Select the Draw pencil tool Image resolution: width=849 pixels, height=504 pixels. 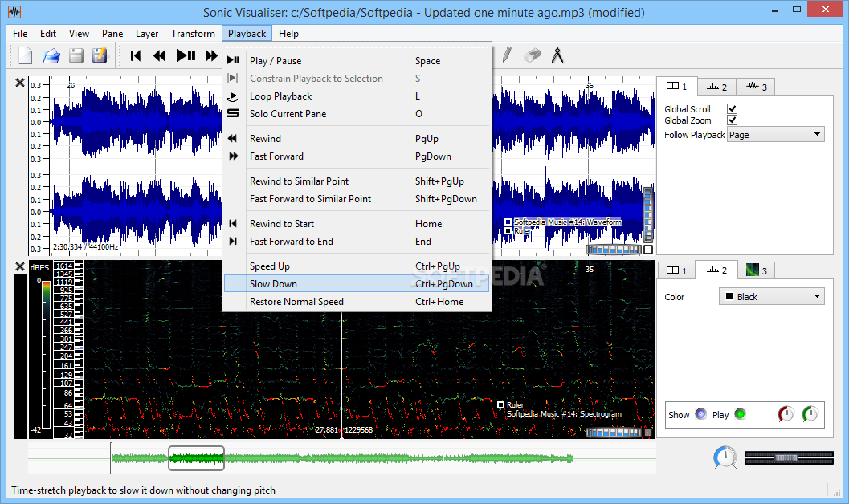click(507, 55)
